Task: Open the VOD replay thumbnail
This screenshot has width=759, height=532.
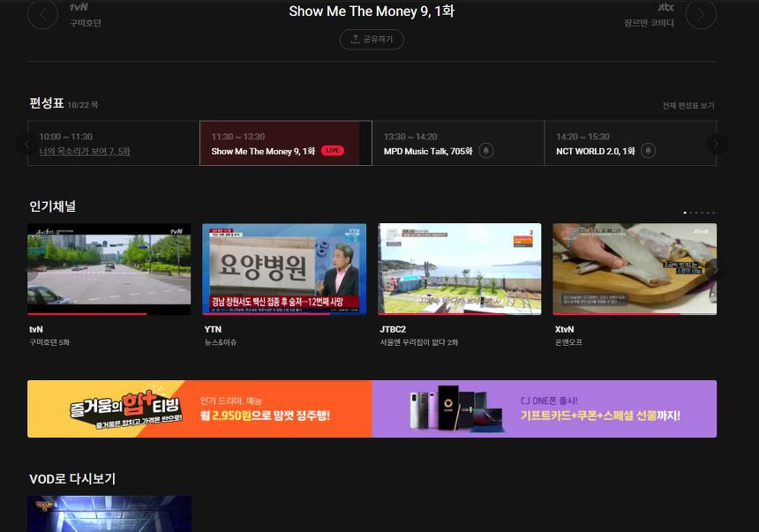Action: 109,513
